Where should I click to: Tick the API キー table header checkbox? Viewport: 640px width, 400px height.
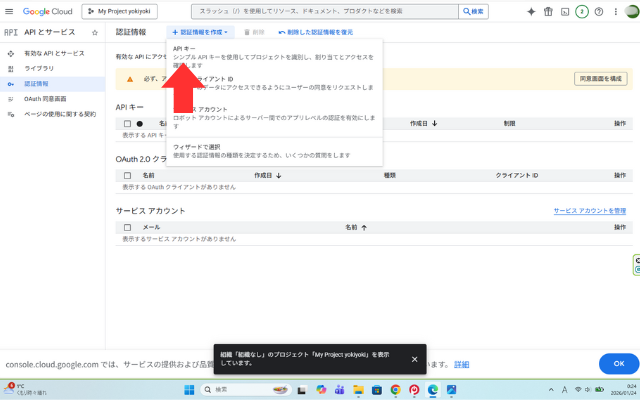127,123
